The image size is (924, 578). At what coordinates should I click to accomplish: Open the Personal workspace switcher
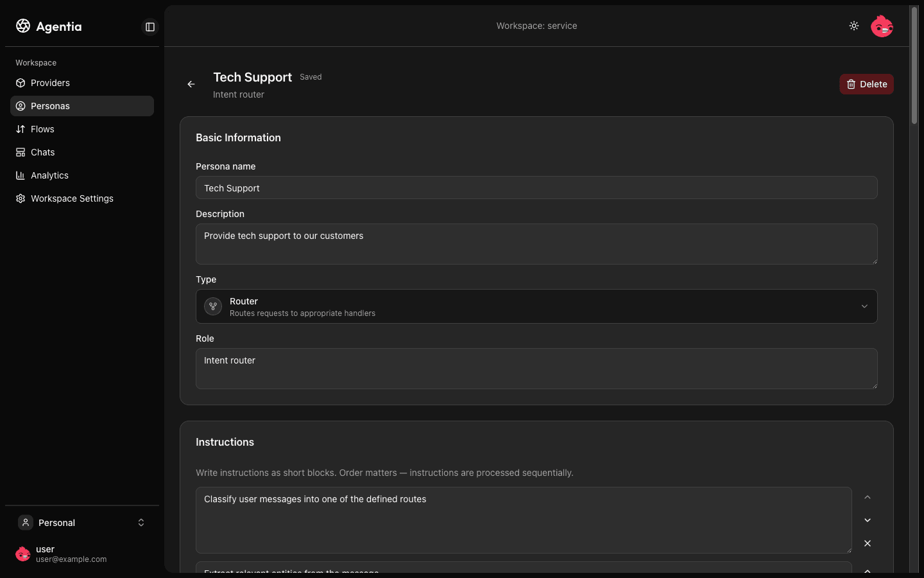point(82,523)
